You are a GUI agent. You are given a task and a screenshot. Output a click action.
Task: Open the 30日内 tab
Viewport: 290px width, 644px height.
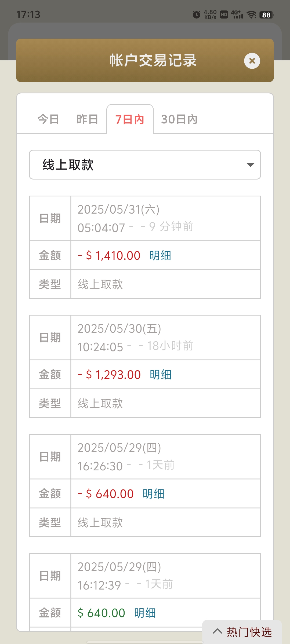tap(179, 119)
